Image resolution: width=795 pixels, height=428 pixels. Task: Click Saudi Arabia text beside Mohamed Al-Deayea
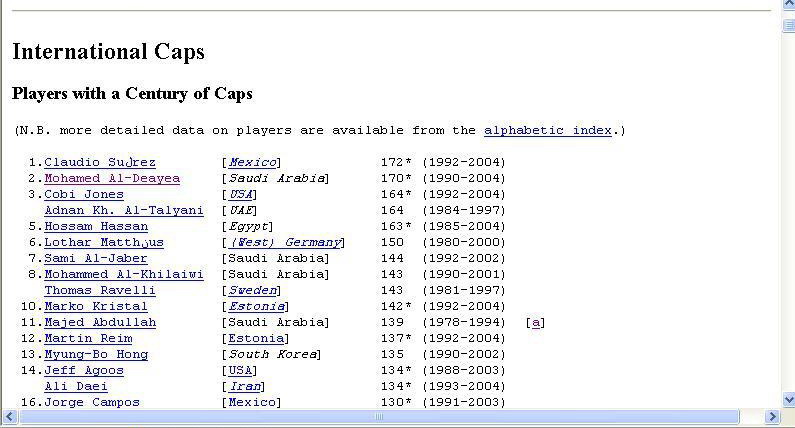pyautogui.click(x=276, y=179)
